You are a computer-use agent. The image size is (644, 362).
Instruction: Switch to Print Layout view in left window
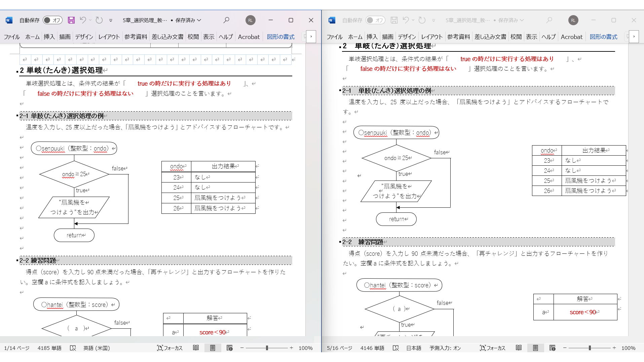coord(213,348)
